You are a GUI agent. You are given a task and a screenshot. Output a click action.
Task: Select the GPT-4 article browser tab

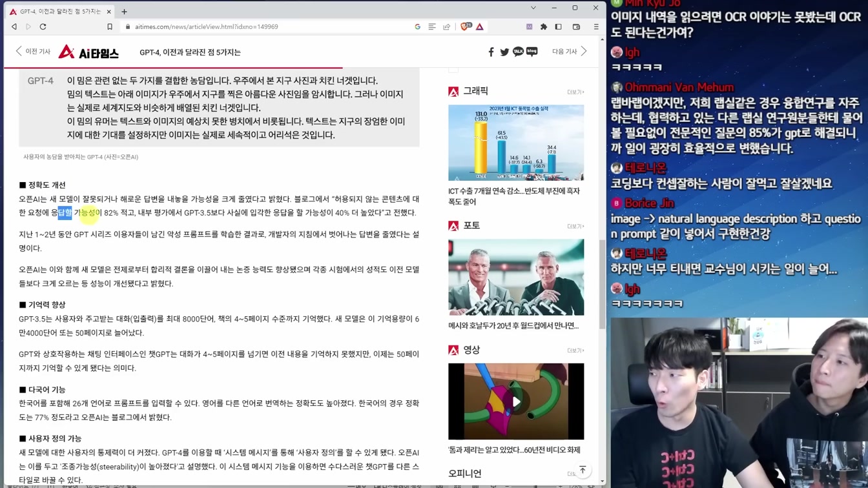click(x=61, y=12)
